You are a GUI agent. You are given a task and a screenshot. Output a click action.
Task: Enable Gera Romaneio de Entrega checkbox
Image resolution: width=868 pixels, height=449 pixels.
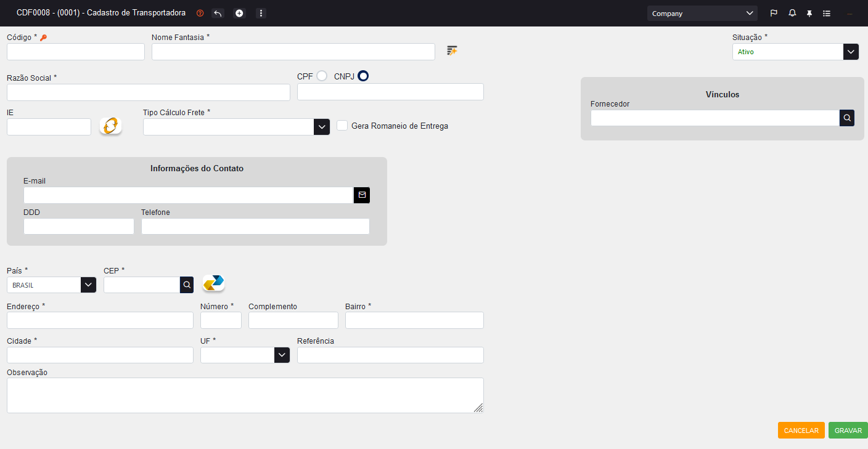342,125
